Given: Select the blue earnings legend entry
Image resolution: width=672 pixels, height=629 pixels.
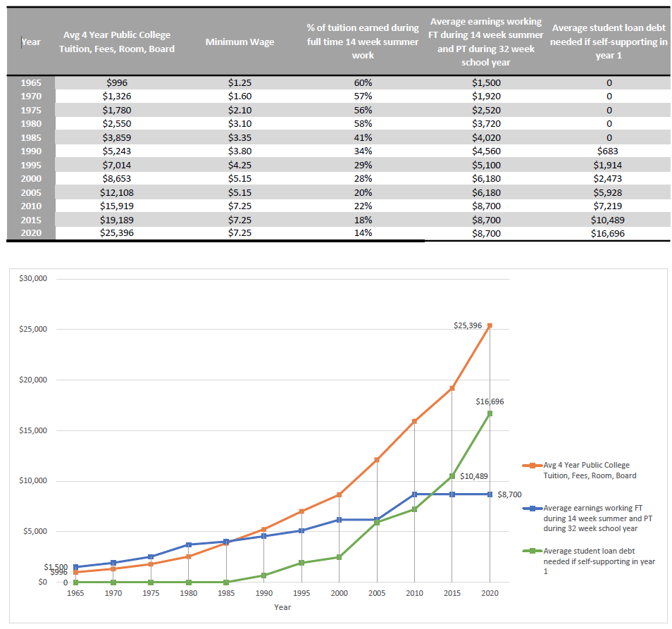Looking at the screenshot, I should (587, 518).
